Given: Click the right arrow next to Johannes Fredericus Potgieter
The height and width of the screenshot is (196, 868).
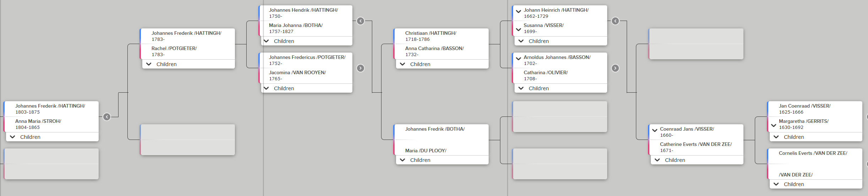Looking at the screenshot, I should 361,68.
